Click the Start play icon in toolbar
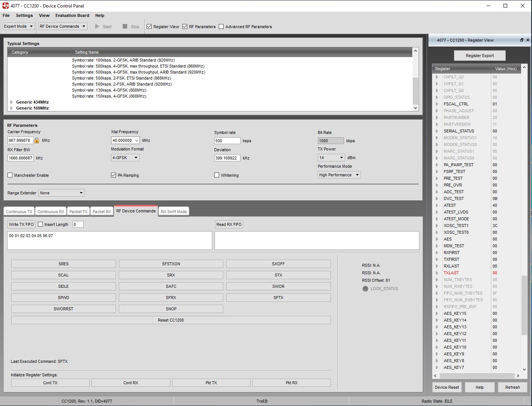 (x=97, y=27)
